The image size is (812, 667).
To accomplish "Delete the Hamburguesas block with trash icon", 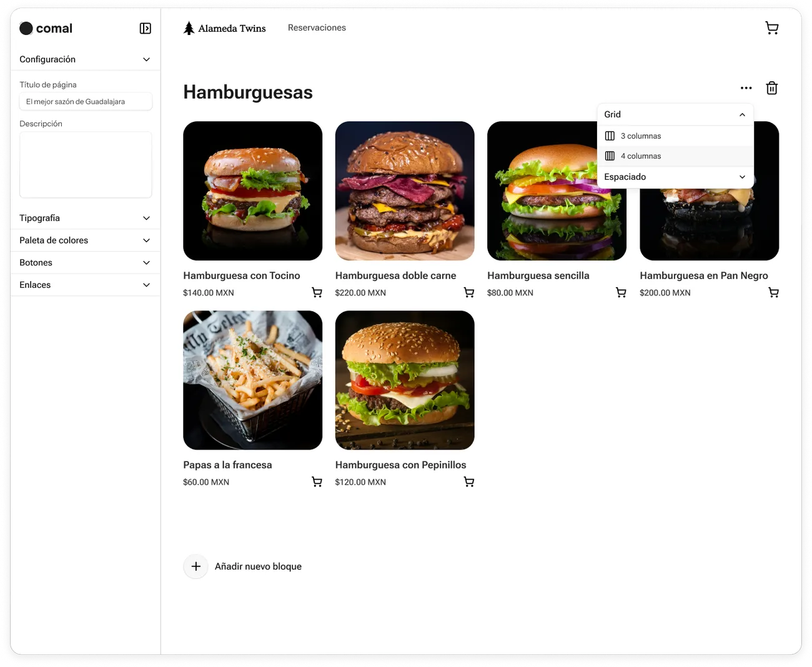I will [x=771, y=88].
